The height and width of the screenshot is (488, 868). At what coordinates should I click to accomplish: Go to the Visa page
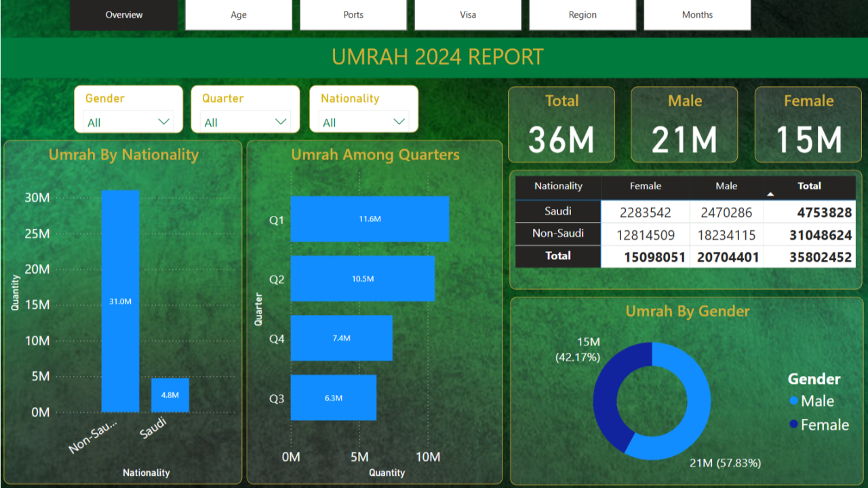pyautogui.click(x=468, y=15)
